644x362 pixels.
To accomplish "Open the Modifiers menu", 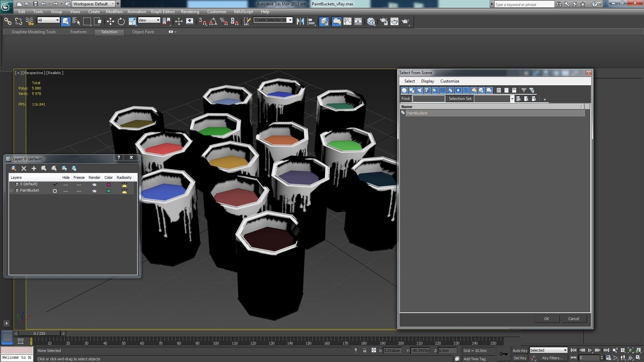I will coord(114,12).
